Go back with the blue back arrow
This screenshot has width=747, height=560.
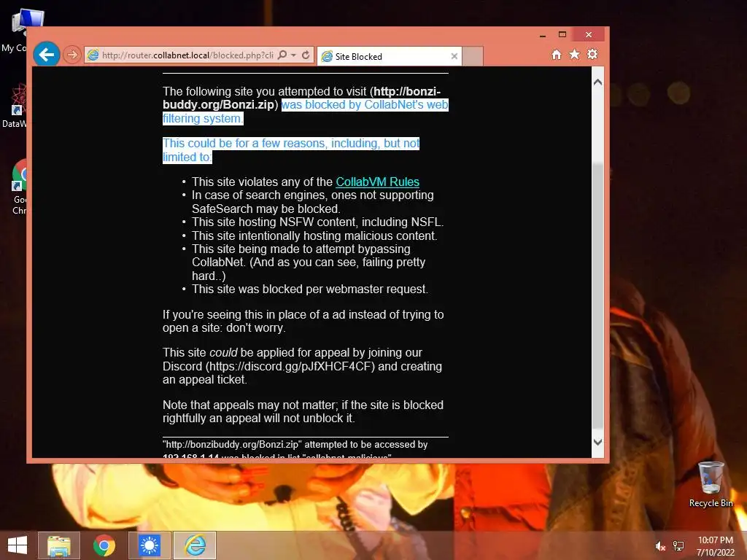(x=46, y=55)
